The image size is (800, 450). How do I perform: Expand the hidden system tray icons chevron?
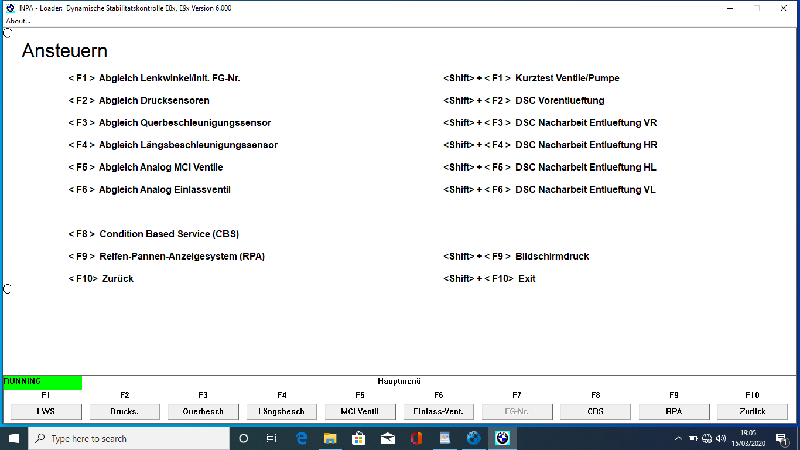point(678,438)
